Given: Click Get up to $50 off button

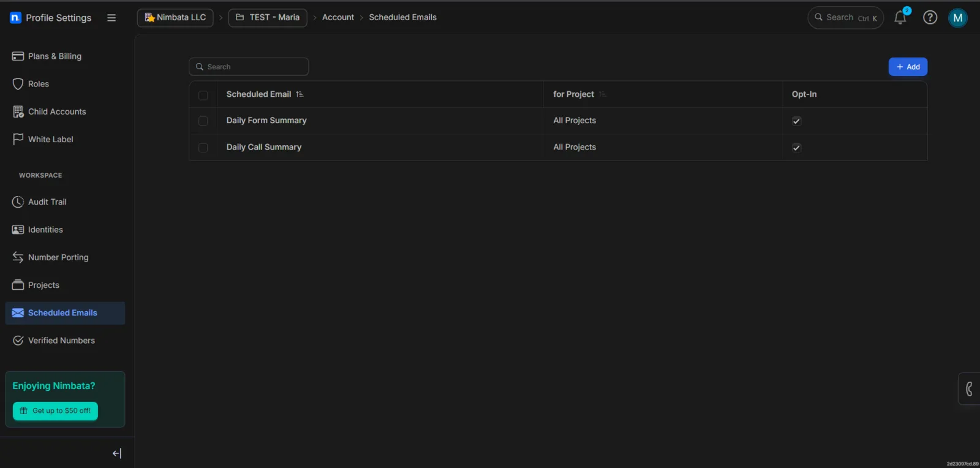Looking at the screenshot, I should click(x=55, y=411).
